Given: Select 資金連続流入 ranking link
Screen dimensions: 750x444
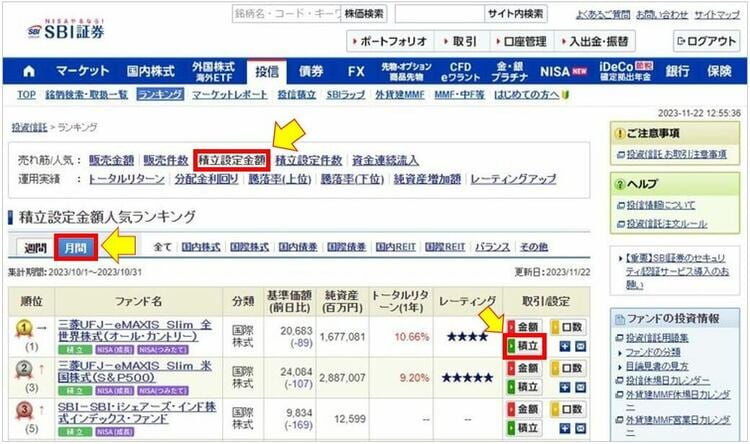Looking at the screenshot, I should point(386,160).
